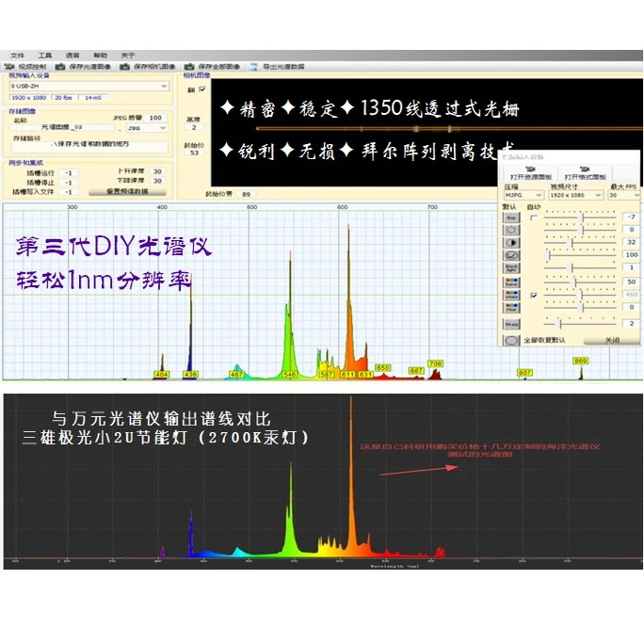
Task: Reset saturation with the Satur button
Action: (511, 282)
